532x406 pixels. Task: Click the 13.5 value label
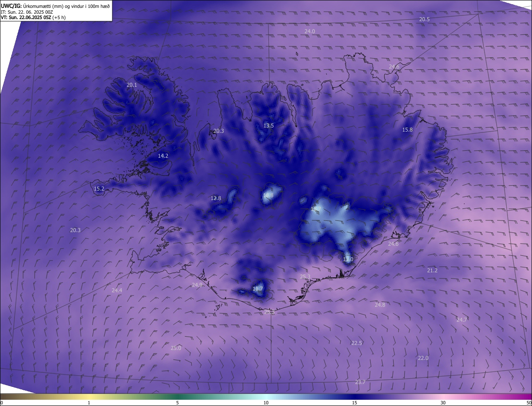[268, 125]
